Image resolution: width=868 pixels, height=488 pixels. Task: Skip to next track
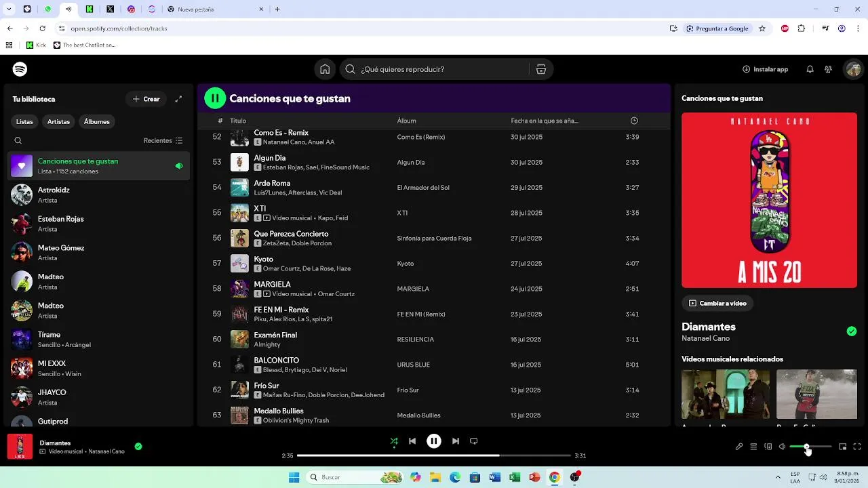pos(456,441)
